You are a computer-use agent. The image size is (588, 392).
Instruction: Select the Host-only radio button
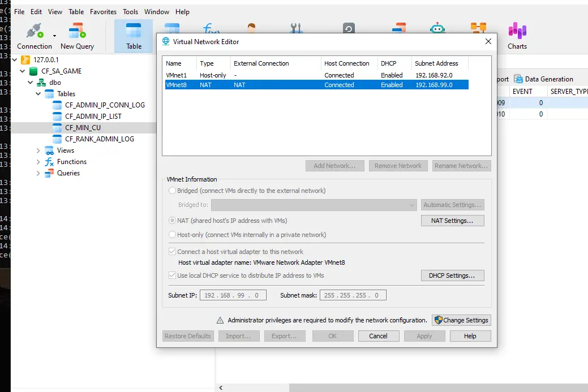point(172,235)
